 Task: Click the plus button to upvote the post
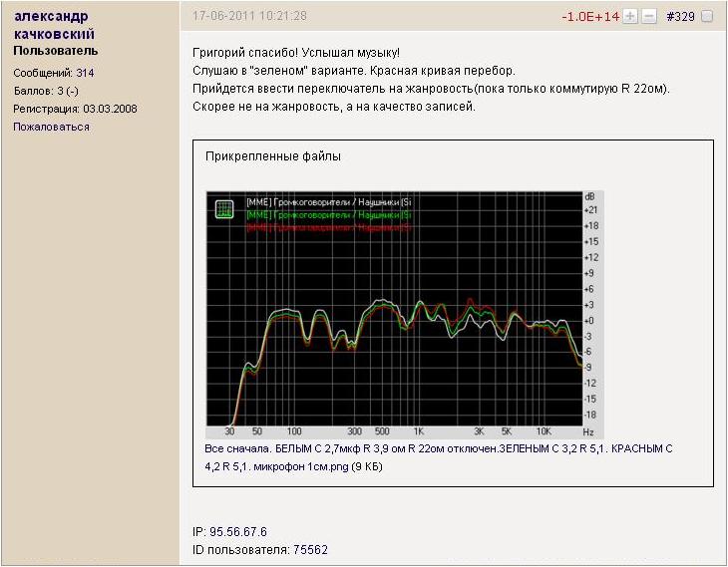(x=630, y=17)
